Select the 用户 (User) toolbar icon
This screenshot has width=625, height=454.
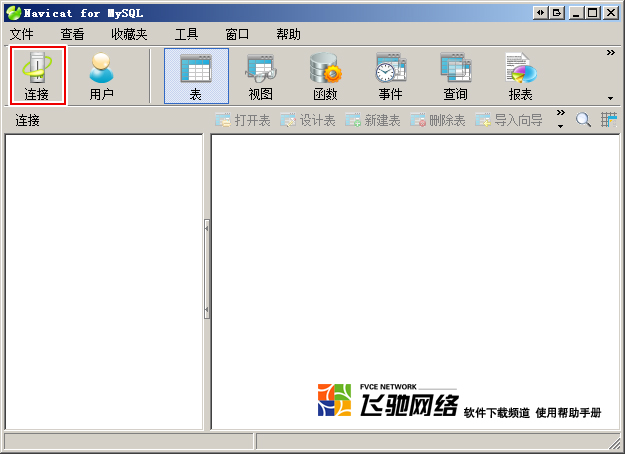click(x=101, y=76)
